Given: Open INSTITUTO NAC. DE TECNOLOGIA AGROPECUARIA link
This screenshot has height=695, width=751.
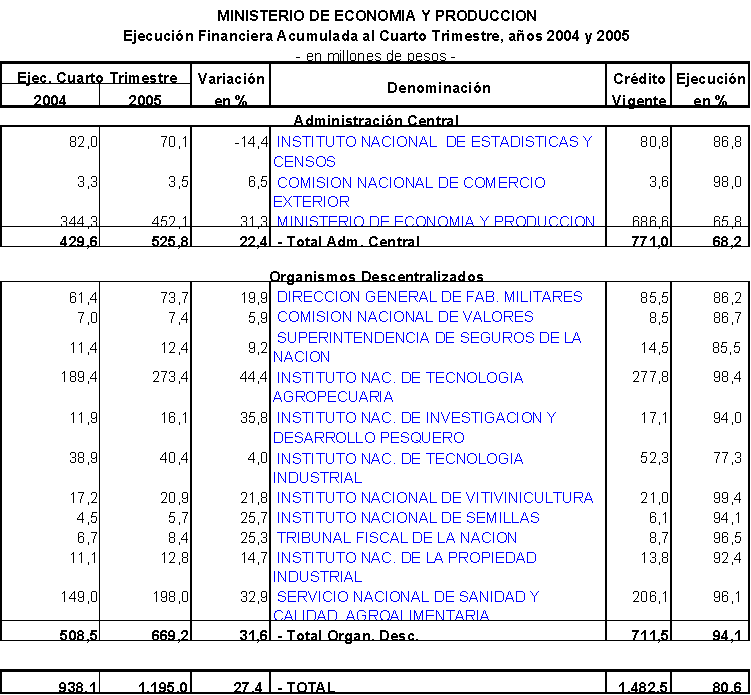Looking at the screenshot, I should coord(398,387).
